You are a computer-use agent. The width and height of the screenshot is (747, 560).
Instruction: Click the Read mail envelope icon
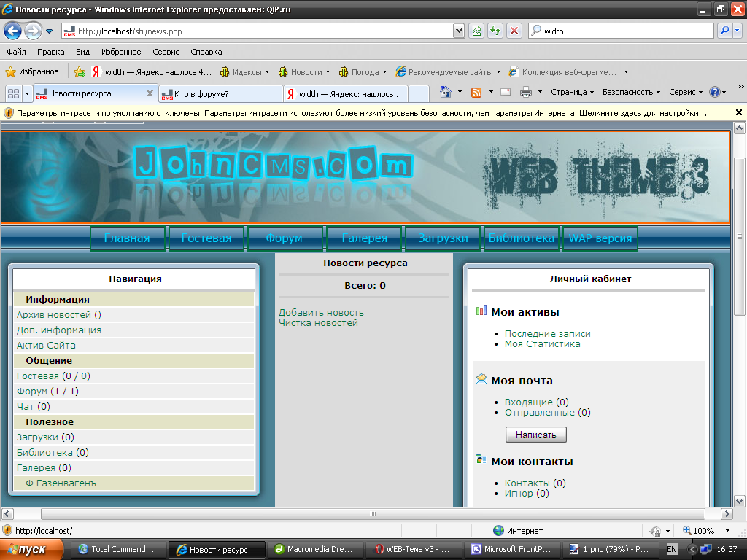(x=505, y=92)
